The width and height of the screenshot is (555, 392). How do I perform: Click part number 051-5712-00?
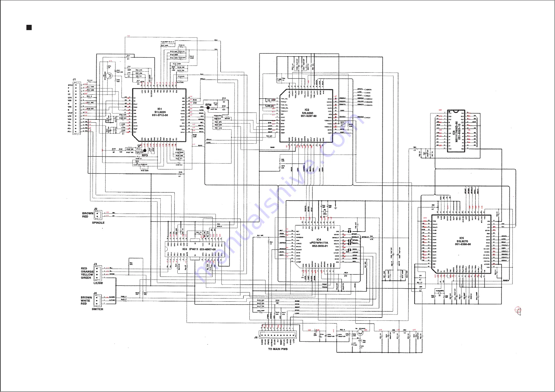(160, 115)
